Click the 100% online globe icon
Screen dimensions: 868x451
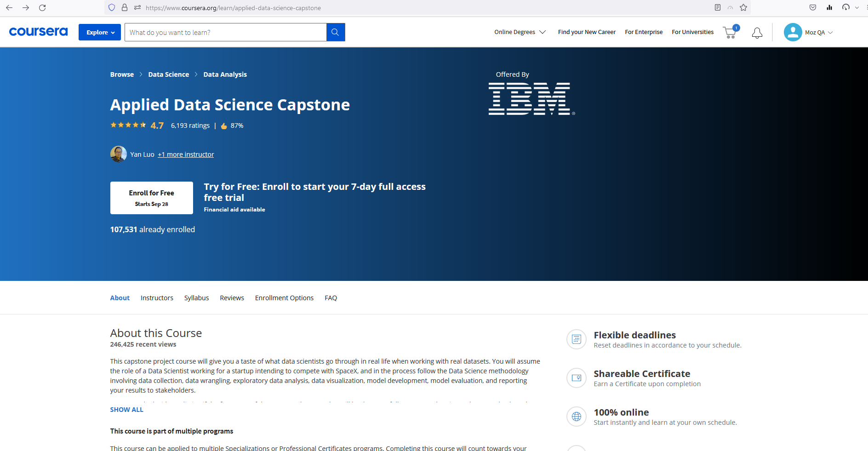[x=576, y=417]
